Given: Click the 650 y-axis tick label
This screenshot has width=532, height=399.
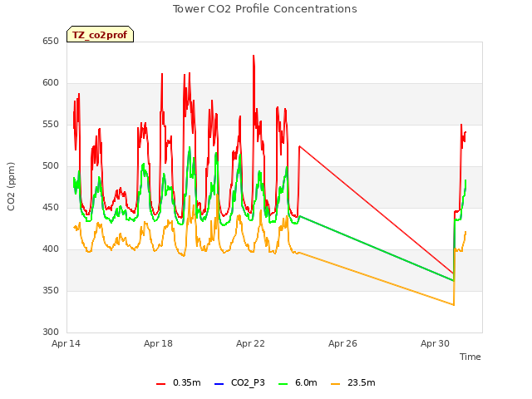Looking at the screenshot, I should pyautogui.click(x=51, y=41).
